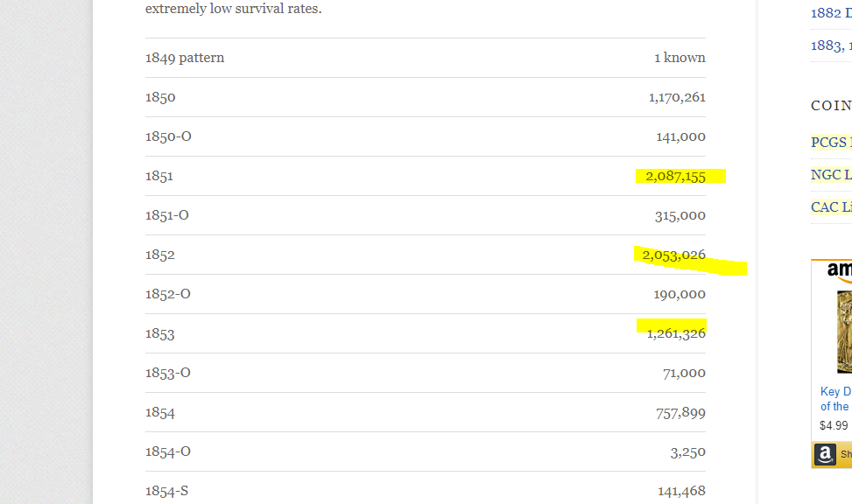Image resolution: width=852 pixels, height=504 pixels.
Task: Click the highlighted 1,261,326 mintage value
Action: [676, 333]
